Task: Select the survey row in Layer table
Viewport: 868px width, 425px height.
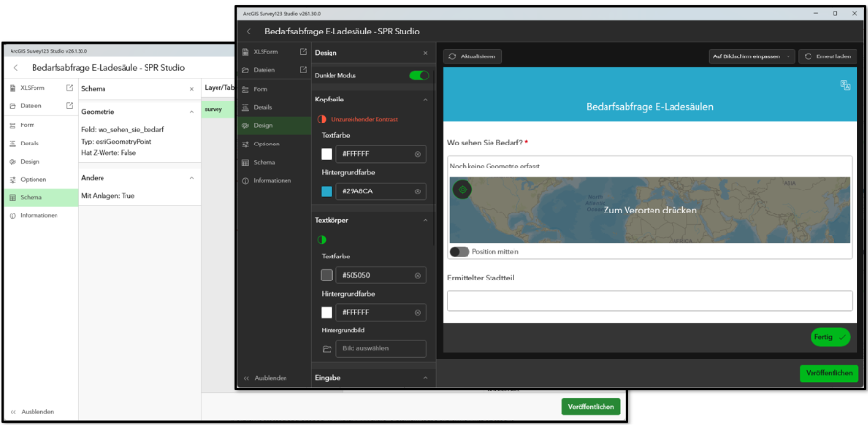Action: coord(217,109)
